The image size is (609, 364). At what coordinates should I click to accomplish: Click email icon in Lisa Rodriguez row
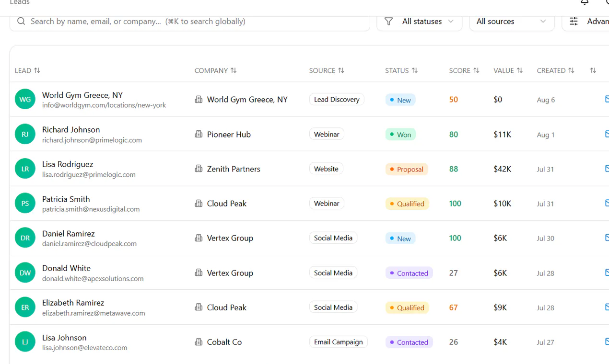pos(607,169)
